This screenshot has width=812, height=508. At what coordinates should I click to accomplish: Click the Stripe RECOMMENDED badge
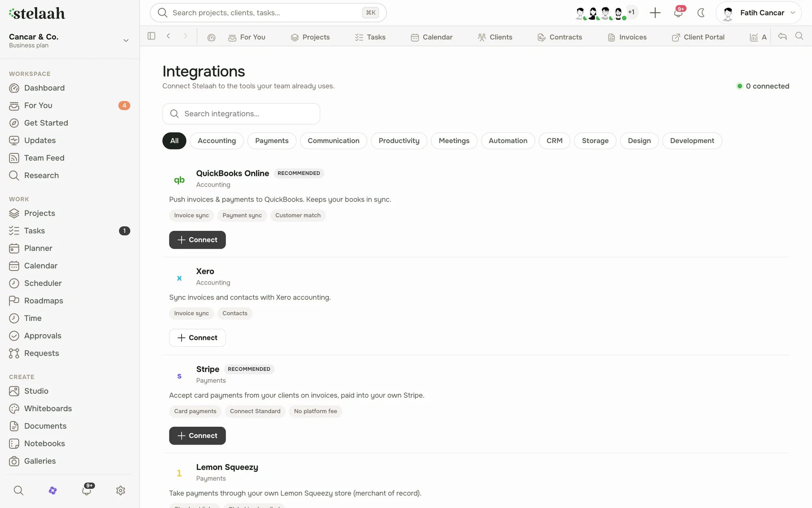click(x=249, y=369)
